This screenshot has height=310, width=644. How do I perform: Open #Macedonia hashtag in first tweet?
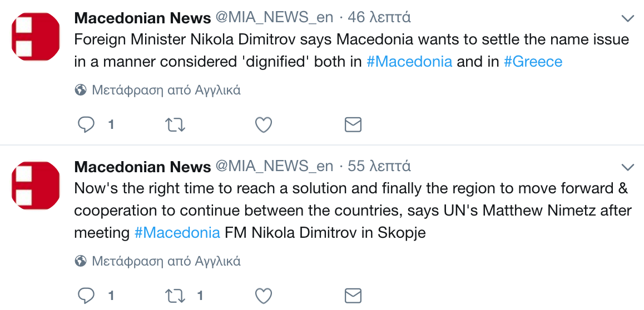(x=409, y=61)
